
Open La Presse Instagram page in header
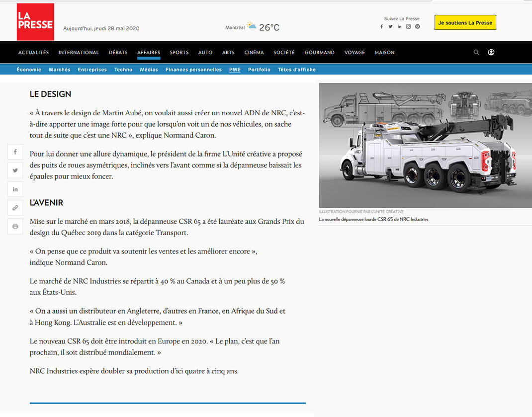[x=409, y=26]
